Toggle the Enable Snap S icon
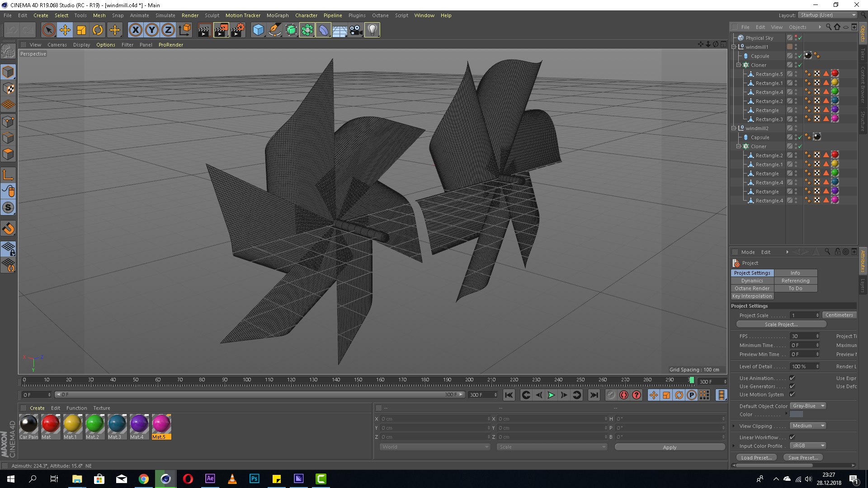This screenshot has width=868, height=488. point(8,207)
